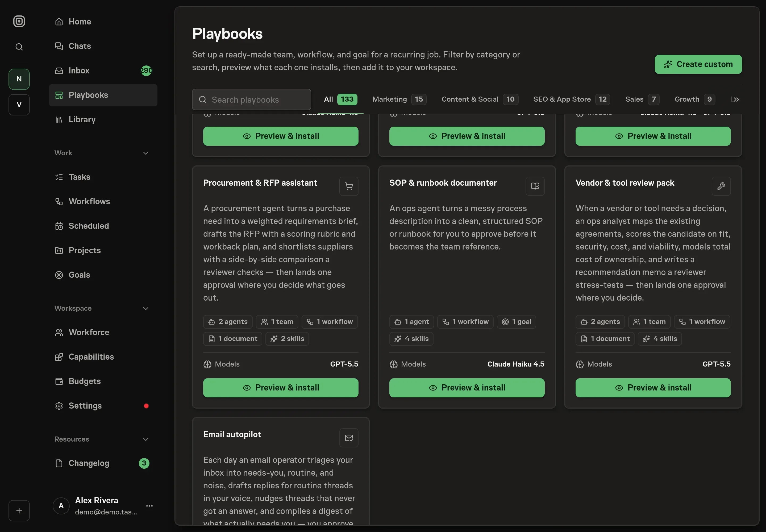This screenshot has height=532, width=766.
Task: Switch to the V workspace avatar
Action: click(19, 105)
